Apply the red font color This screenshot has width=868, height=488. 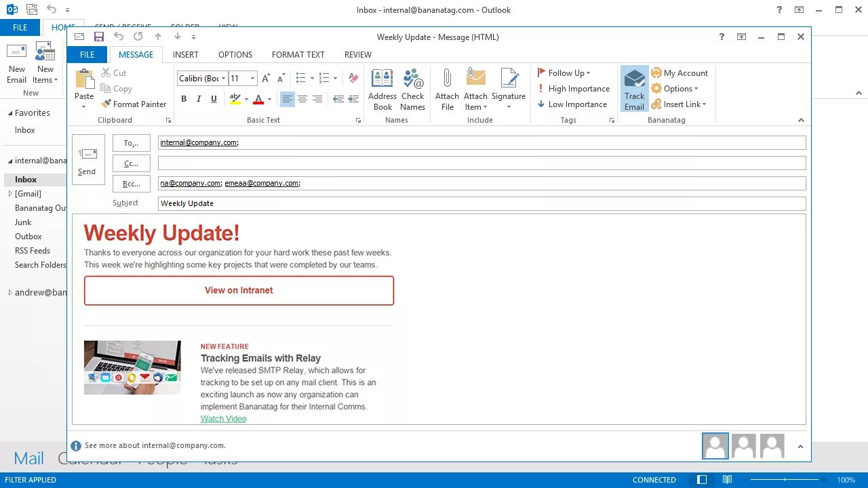click(x=258, y=99)
